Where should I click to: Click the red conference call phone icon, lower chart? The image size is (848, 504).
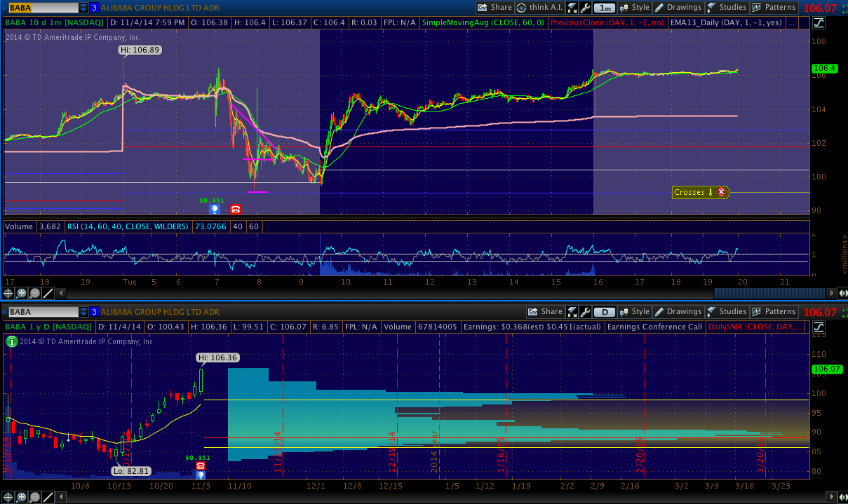point(201,465)
